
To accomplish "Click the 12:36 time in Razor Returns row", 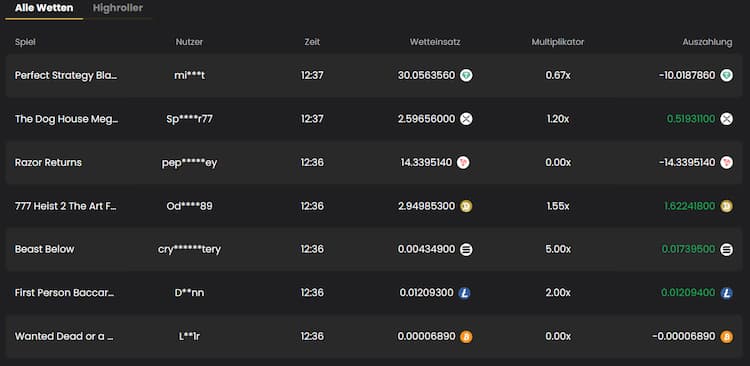I will pyautogui.click(x=312, y=163).
